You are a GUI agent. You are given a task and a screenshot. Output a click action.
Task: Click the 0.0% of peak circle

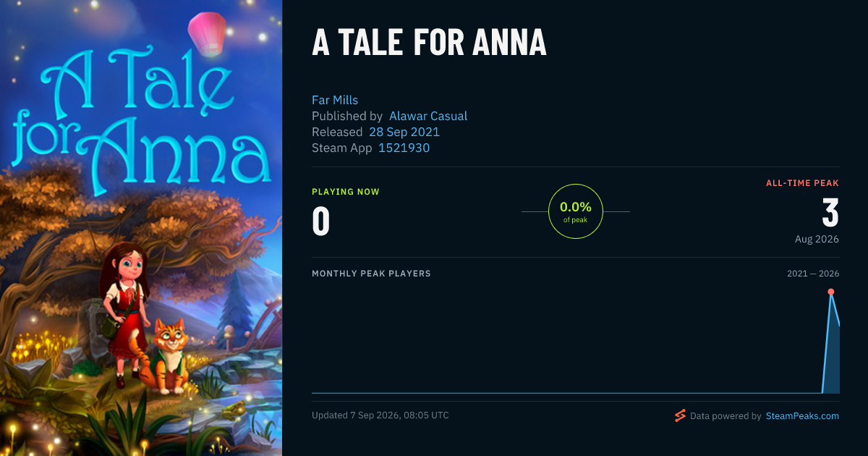pos(576,211)
